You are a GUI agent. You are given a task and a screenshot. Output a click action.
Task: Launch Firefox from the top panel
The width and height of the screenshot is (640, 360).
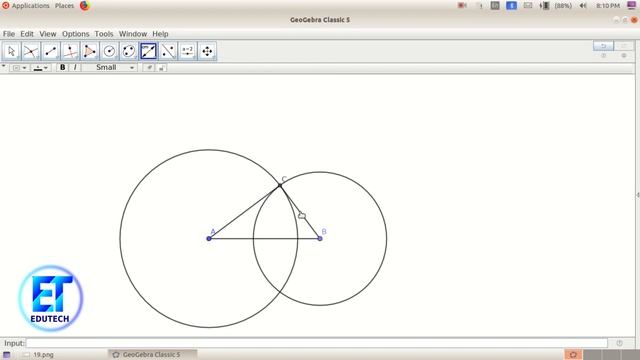[x=85, y=6]
